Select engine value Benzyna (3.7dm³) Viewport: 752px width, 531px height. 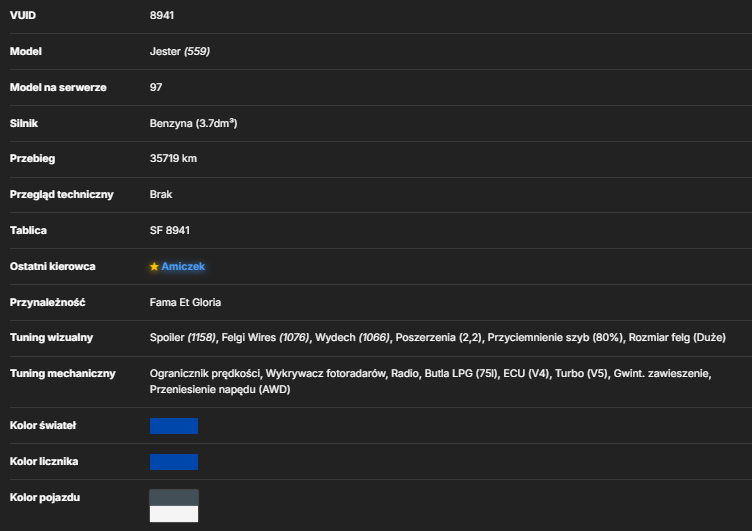193,123
